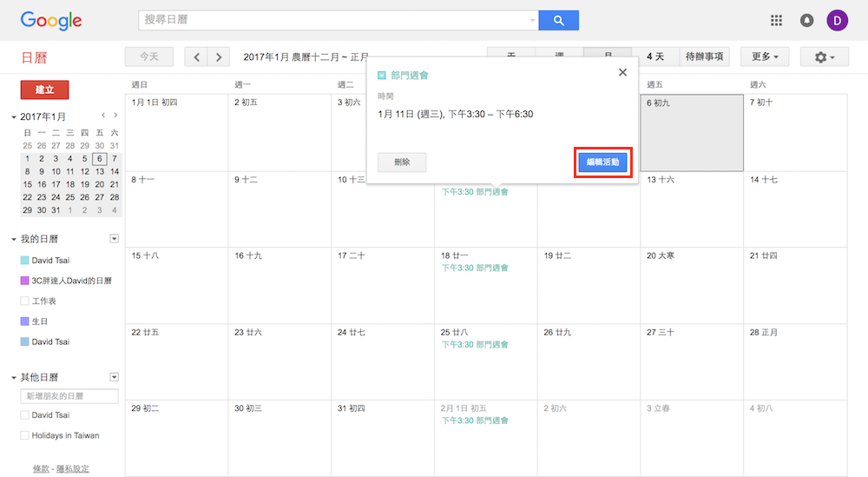This screenshot has width=868, height=477.
Task: Click the 編輯活動 button
Action: [x=602, y=162]
